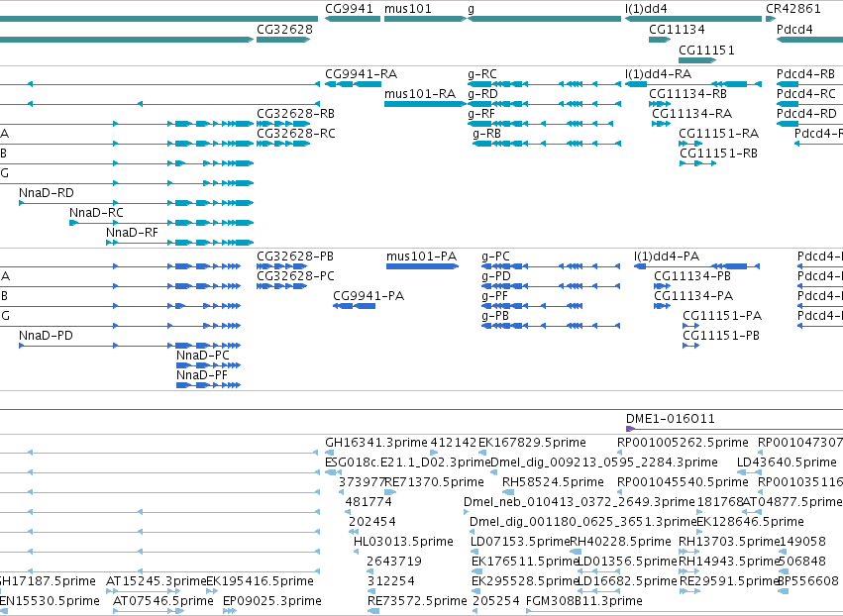Select protein mus101-PA

pyautogui.click(x=422, y=257)
